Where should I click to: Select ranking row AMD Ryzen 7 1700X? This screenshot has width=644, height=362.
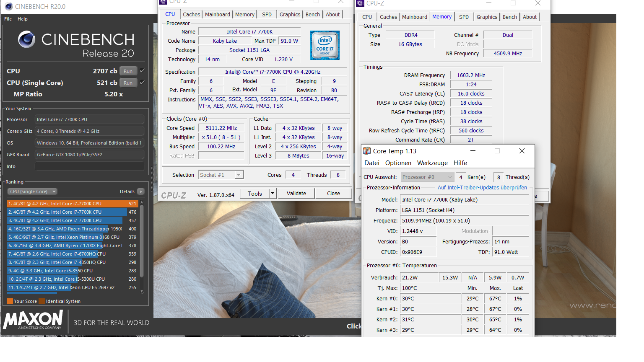pos(73,246)
